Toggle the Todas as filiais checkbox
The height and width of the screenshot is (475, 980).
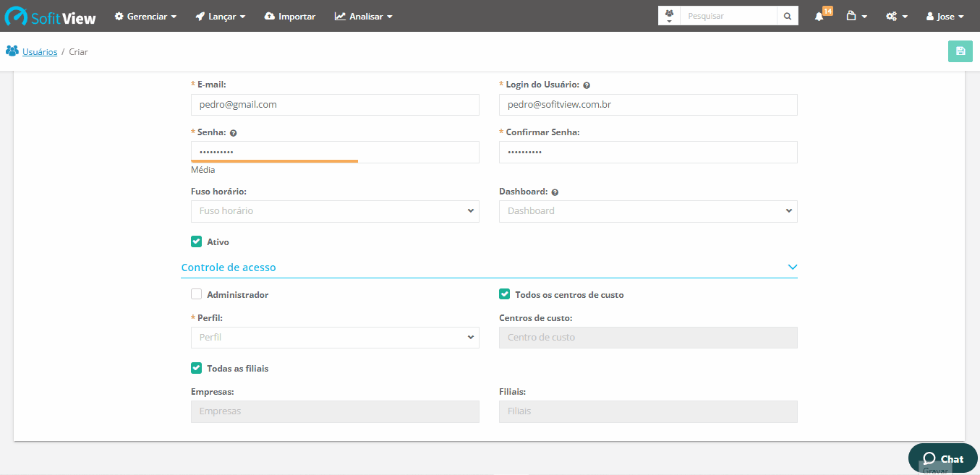[x=196, y=368]
